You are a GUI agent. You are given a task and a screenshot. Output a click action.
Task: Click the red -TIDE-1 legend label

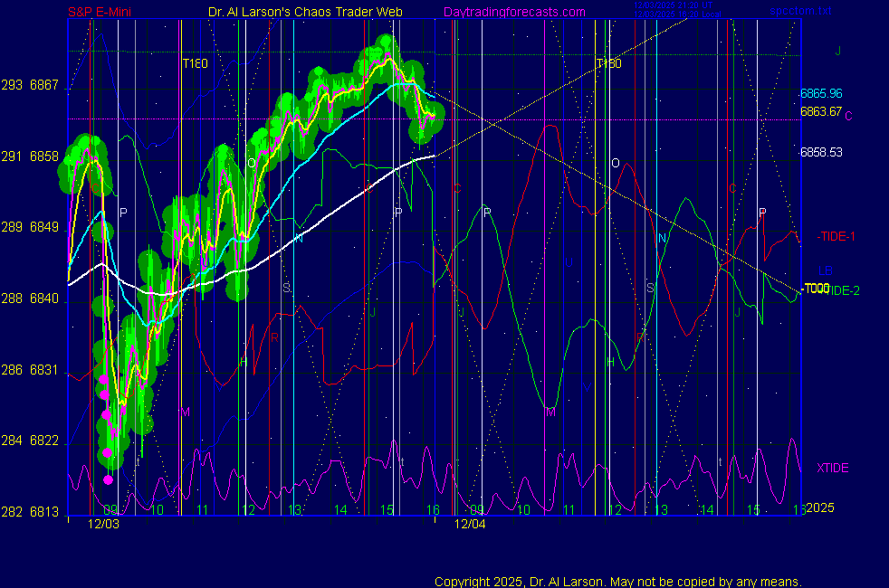coord(836,236)
